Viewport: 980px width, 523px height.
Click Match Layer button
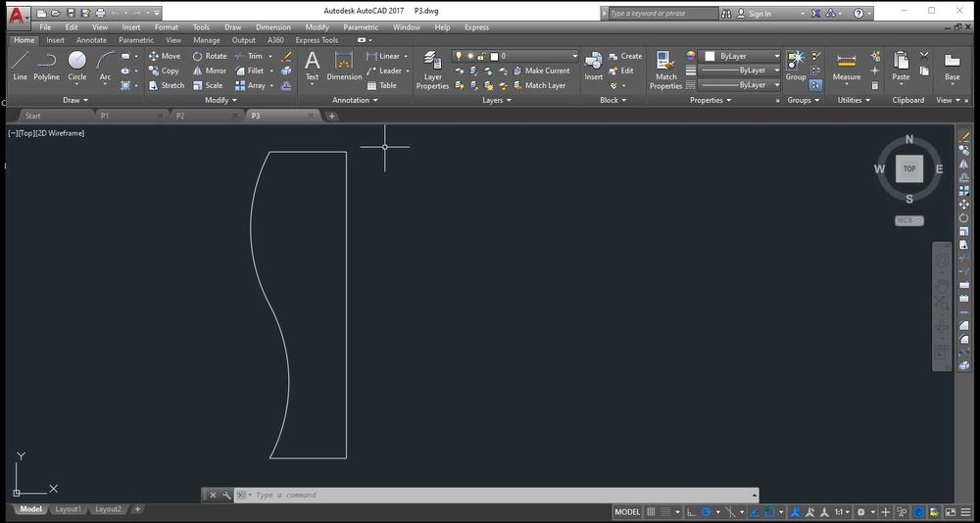click(539, 85)
